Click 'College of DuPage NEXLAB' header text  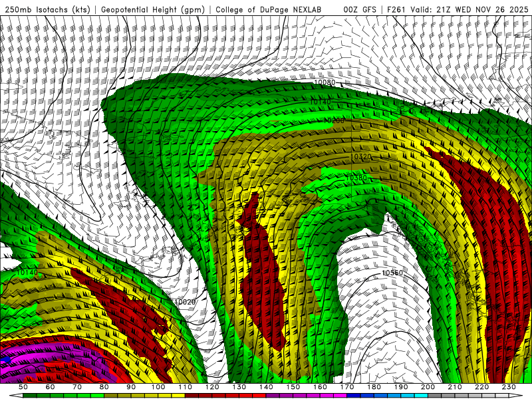(269, 9)
